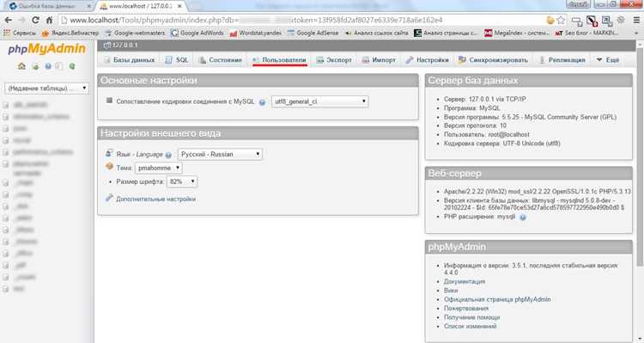Image resolution: width=644 pixels, height=343 pixels.
Task: Open MegaIndex bookmark
Action: 517,33
